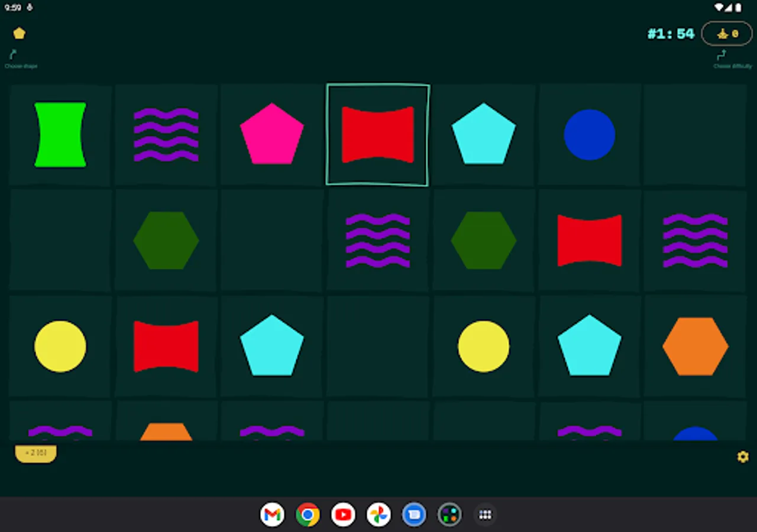
Task: Click the green concave rectangle tile
Action: (60, 134)
